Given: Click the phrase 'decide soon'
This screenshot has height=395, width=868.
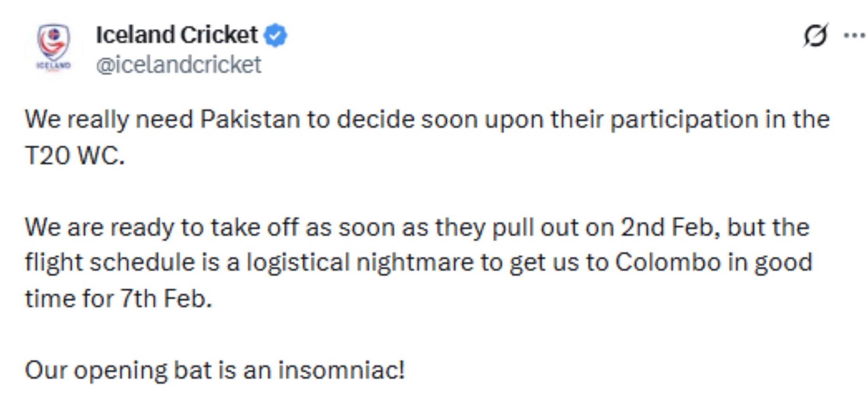Looking at the screenshot, I should 407,119.
